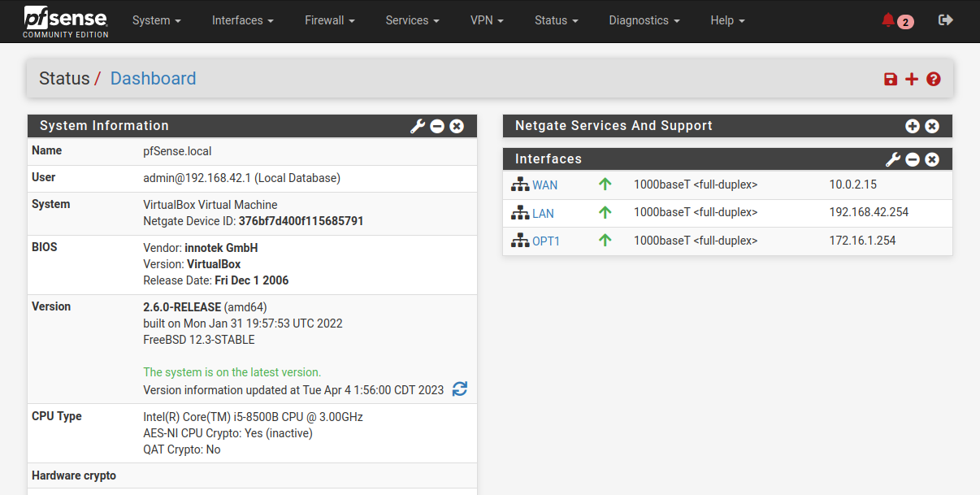
Task: Save dashboard layout with the floppy icon
Action: tap(891, 79)
